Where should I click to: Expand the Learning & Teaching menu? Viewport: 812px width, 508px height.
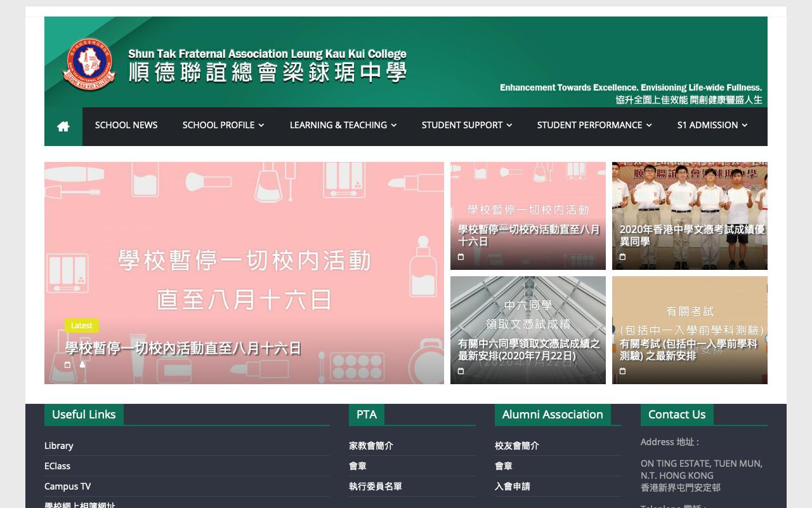[343, 125]
